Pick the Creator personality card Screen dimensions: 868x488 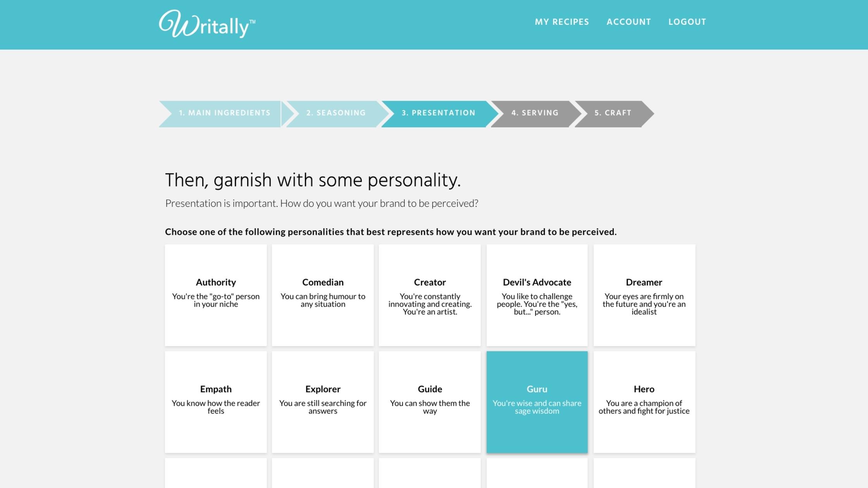click(x=430, y=295)
